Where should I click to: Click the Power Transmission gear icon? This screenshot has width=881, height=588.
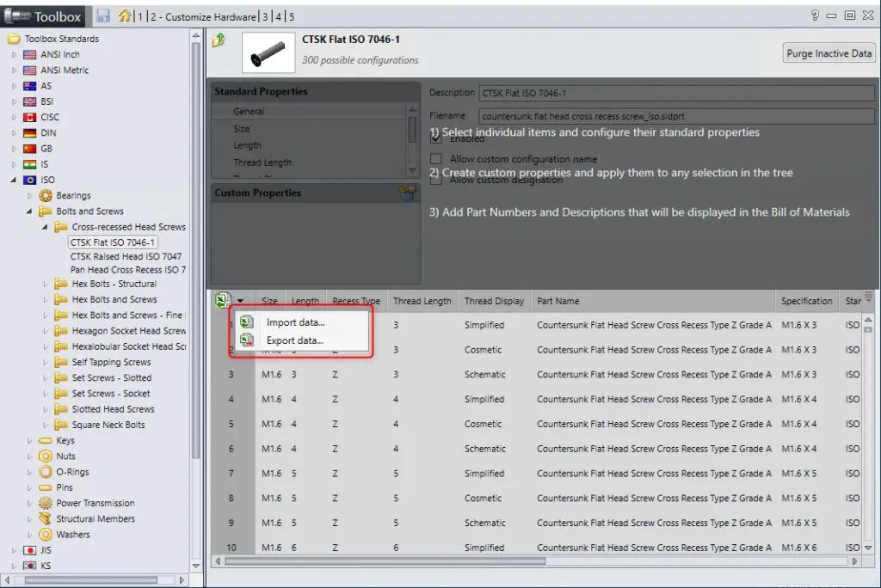click(46, 503)
